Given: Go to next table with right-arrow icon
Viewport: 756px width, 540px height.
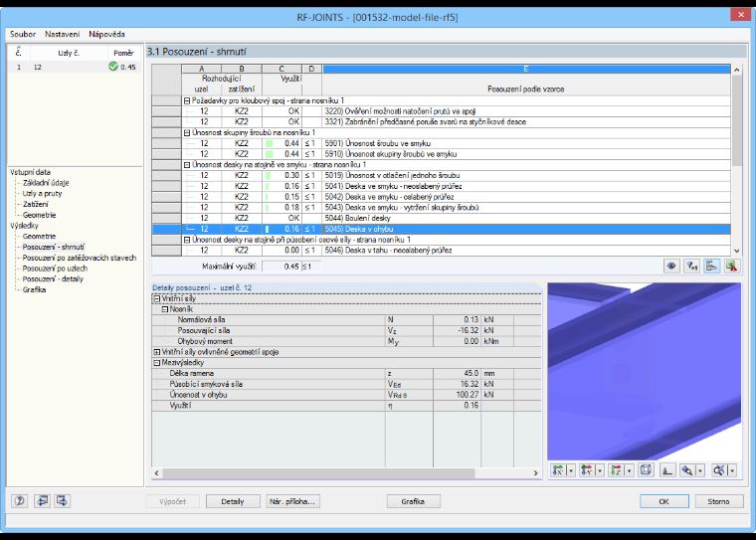Looking at the screenshot, I should pyautogui.click(x=63, y=501).
